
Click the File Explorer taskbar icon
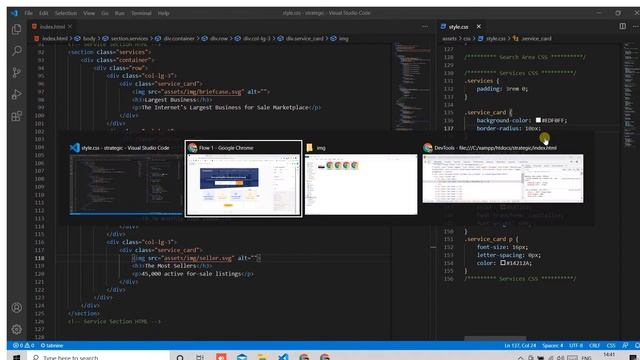pos(262,357)
